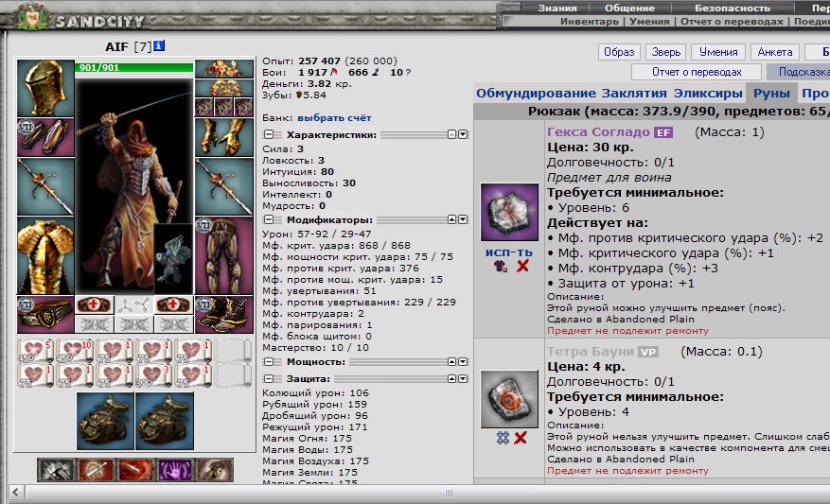Open the signet ring equipment slot
This screenshot has width=830, height=504.
pyautogui.click(x=45, y=314)
